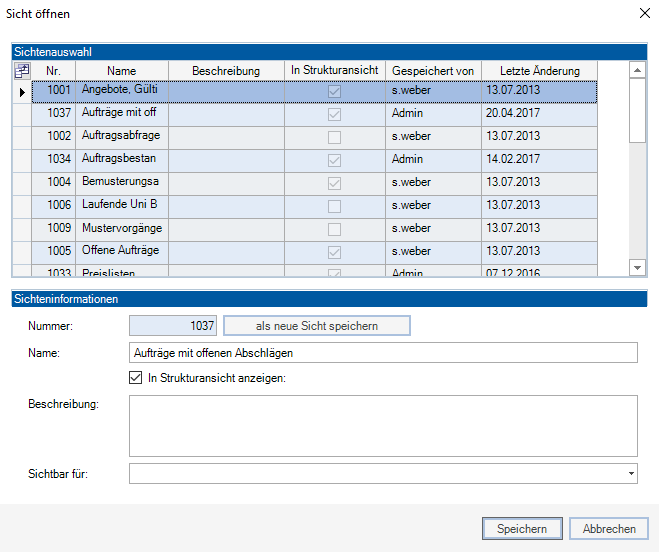
Task: Toggle 'In Strukturansicht anzeigen' checkbox
Action: click(136, 378)
